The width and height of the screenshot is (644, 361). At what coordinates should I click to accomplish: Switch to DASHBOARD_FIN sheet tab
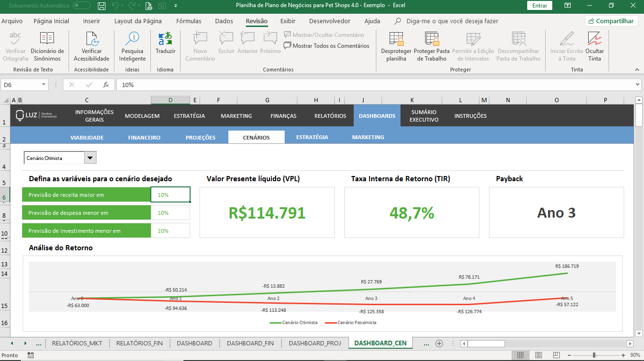(x=250, y=343)
